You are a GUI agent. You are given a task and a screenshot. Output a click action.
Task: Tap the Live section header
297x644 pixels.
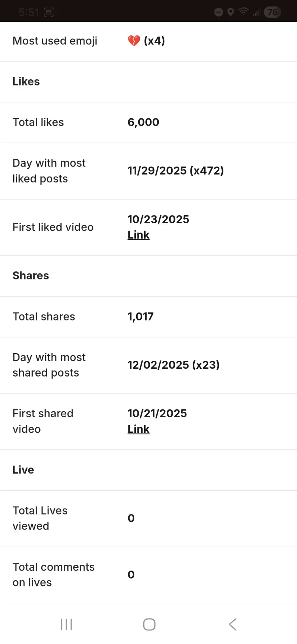point(23,470)
